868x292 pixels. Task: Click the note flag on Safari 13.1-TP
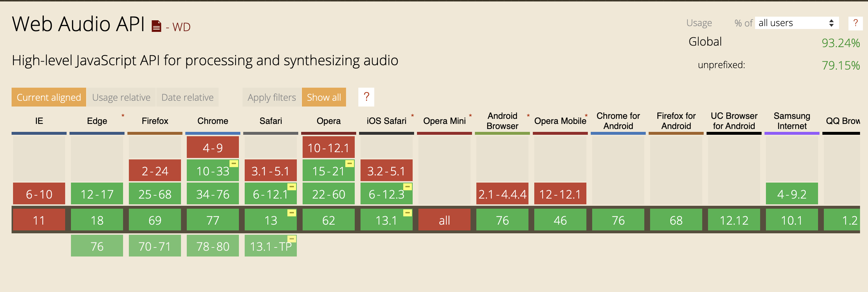(292, 239)
